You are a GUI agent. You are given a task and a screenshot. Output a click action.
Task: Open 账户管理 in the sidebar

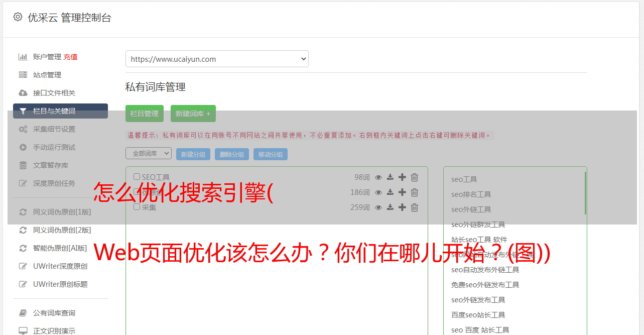tap(47, 57)
